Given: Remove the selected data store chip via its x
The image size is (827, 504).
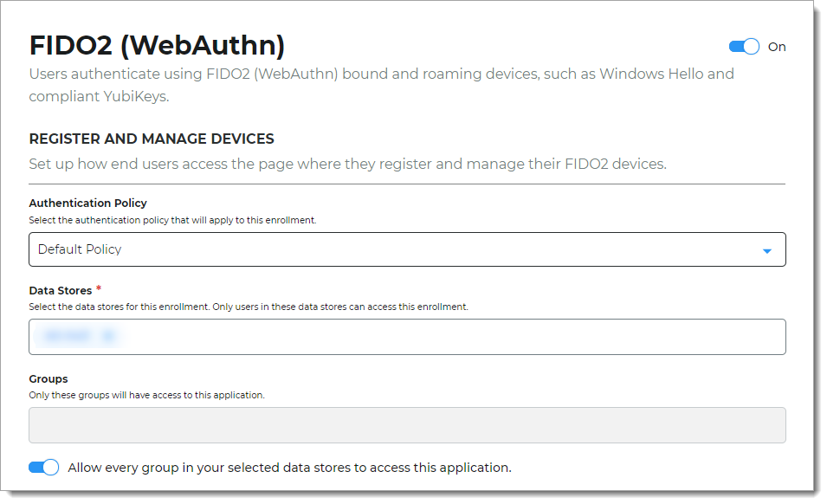Looking at the screenshot, I should point(107,337).
